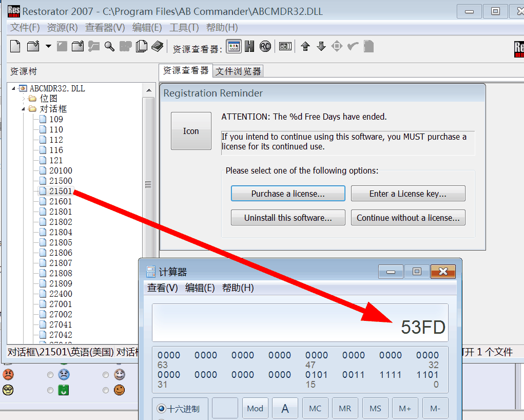Open Find with the magnifying glass icon

click(109, 46)
